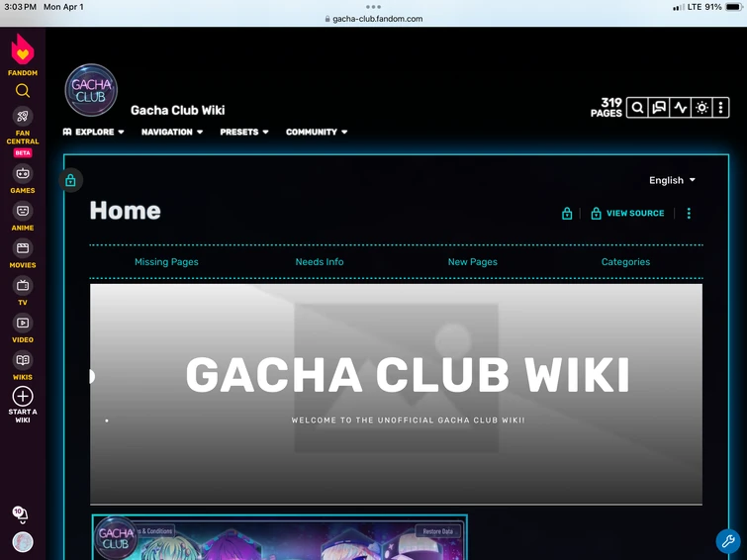Open the Anime sidebar icon

(23, 211)
